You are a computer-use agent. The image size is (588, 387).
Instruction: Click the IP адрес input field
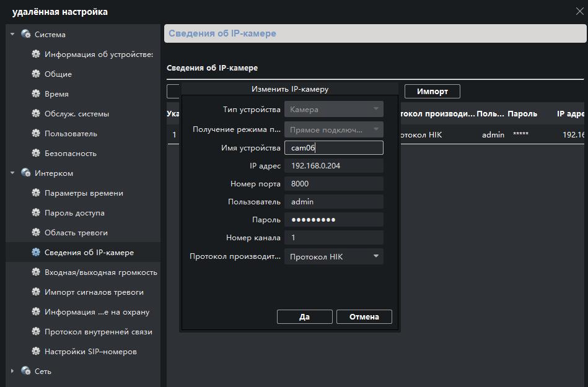click(x=333, y=166)
